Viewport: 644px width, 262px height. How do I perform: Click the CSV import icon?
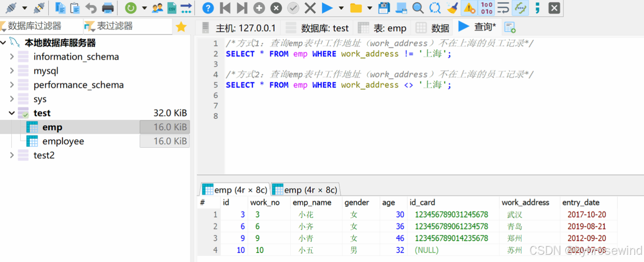click(x=172, y=8)
